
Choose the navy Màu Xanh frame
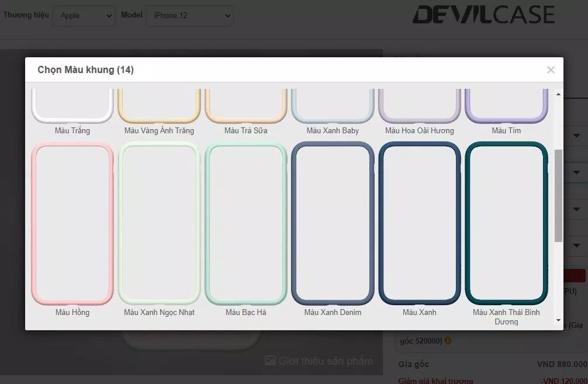[x=420, y=224]
